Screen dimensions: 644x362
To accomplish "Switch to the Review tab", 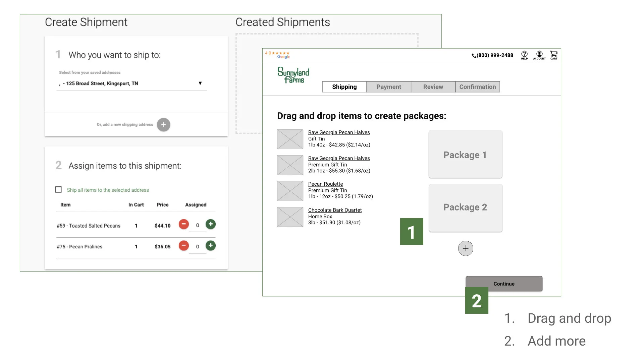I will click(433, 87).
